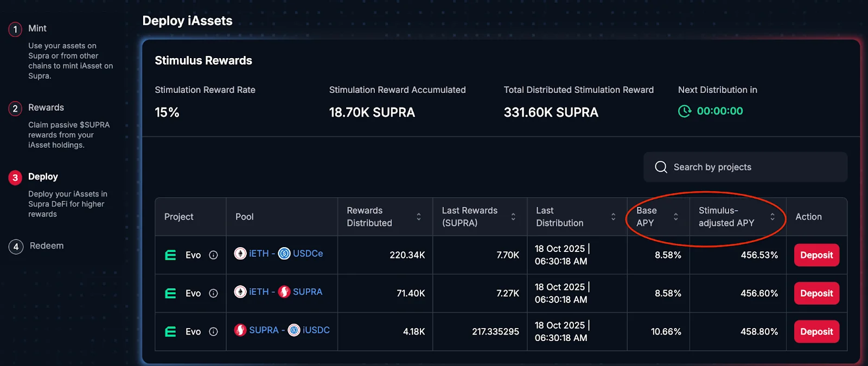The width and height of the screenshot is (868, 366).
Task: Sort by Rewards Distributed column
Action: (x=419, y=217)
